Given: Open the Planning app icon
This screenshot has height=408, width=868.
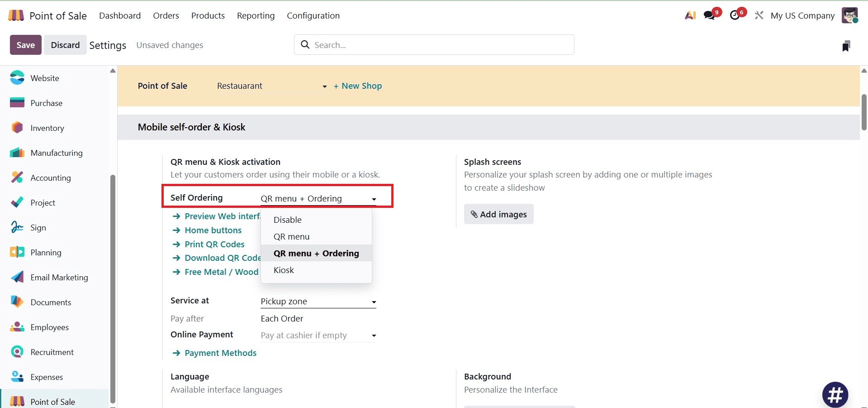Looking at the screenshot, I should pos(17,252).
